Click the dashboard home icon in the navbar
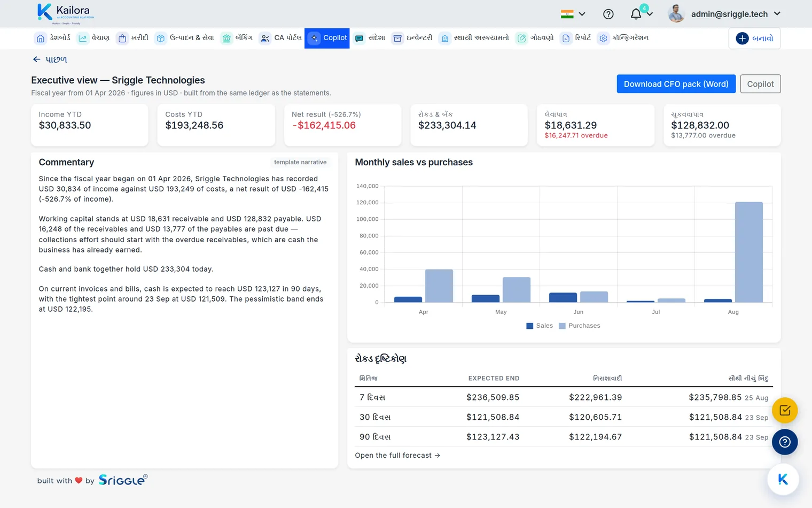Viewport: 812px width, 508px height. (x=41, y=39)
